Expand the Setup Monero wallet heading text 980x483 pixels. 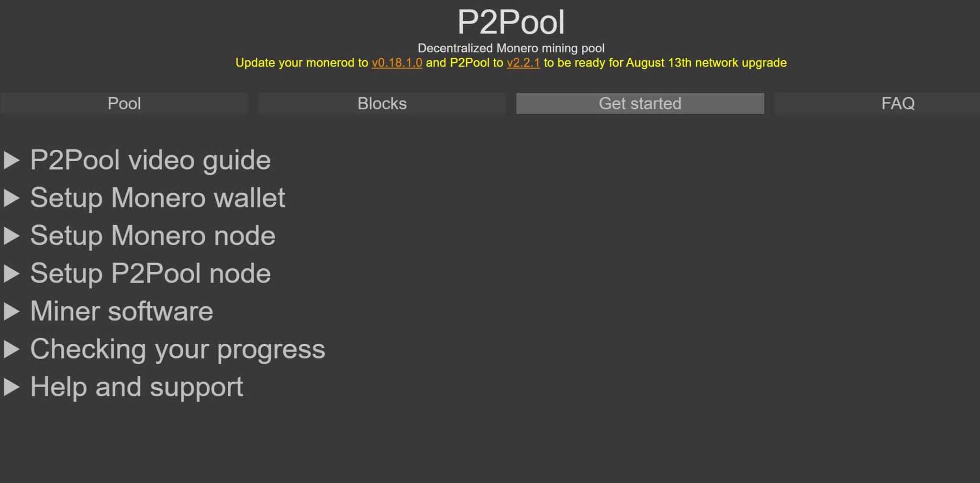coord(157,198)
